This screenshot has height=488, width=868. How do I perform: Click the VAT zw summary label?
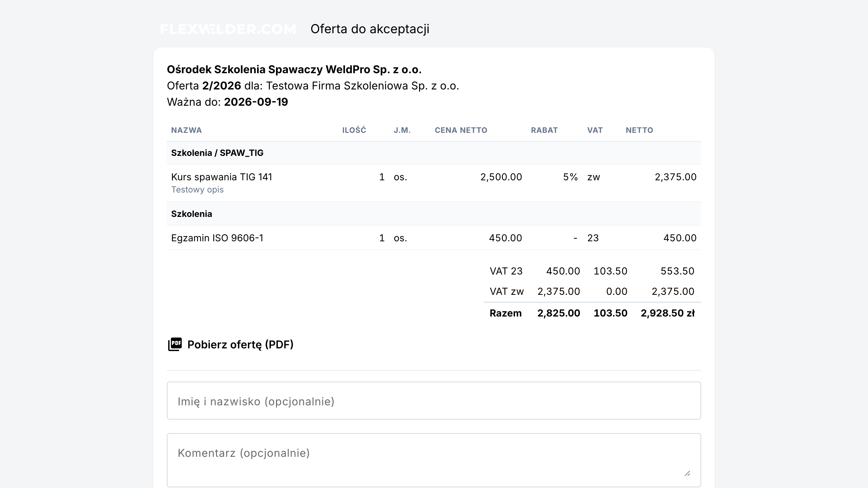click(x=507, y=291)
